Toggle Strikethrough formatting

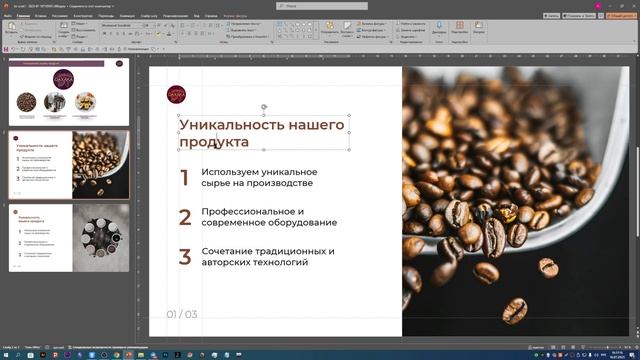[130, 33]
